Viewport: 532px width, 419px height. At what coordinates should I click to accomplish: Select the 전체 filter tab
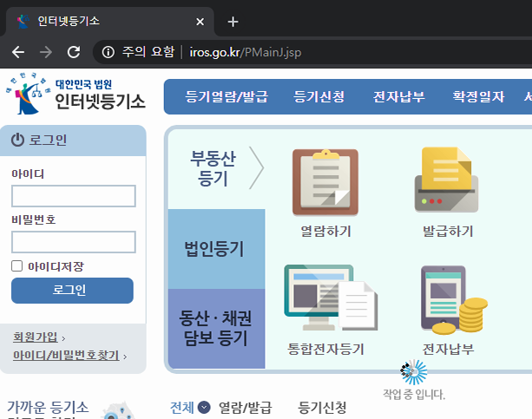click(x=182, y=408)
